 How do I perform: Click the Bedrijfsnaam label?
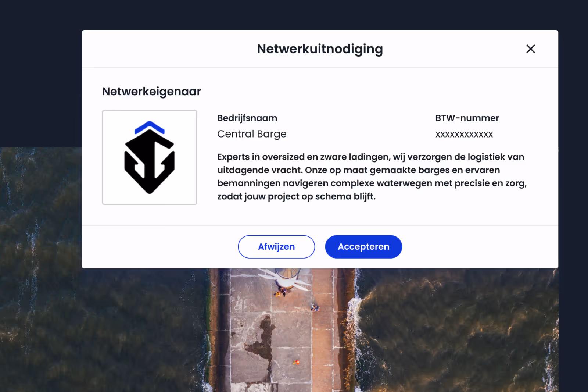(247, 118)
